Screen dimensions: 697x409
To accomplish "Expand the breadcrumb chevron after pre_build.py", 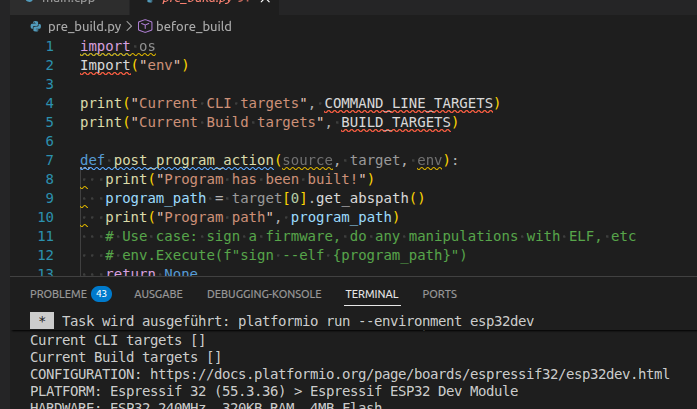I will tap(129, 27).
